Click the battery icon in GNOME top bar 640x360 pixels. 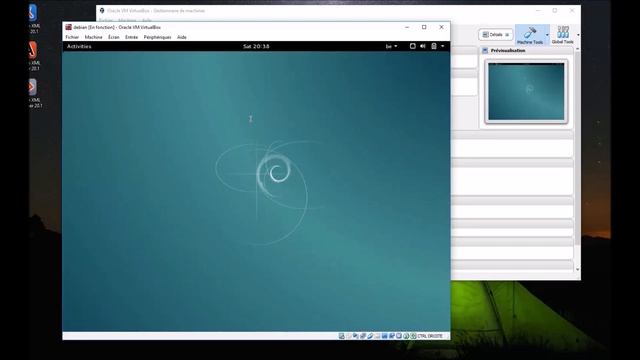pos(434,46)
